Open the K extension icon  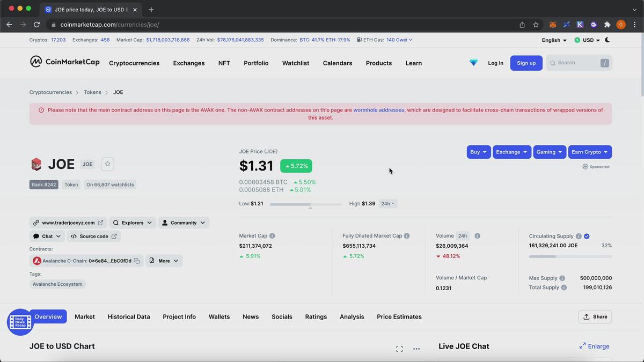(580, 25)
